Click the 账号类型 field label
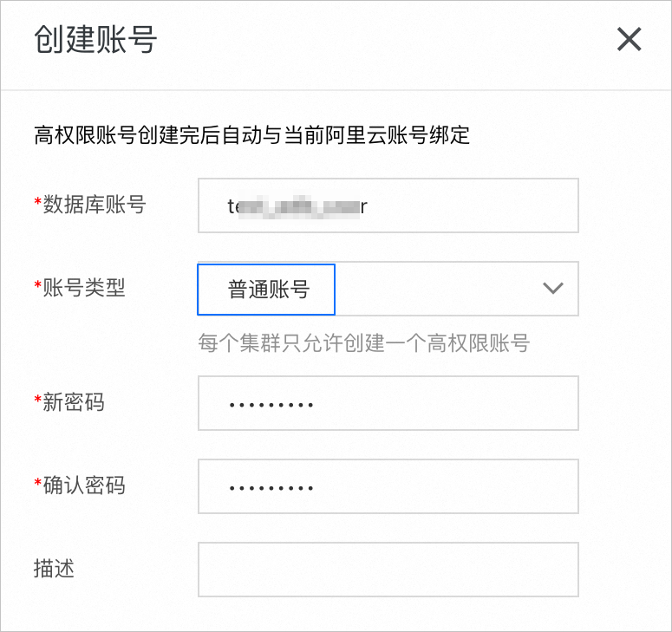This screenshot has width=672, height=632. pos(84,288)
